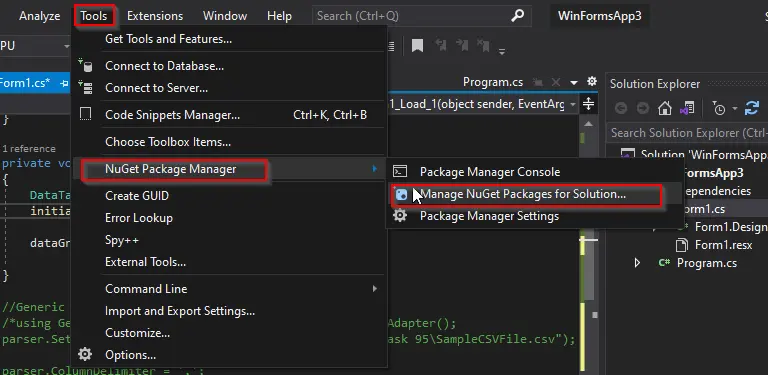This screenshot has width=768, height=375.
Task: Switch to the Form1.cs tab
Action: coord(24,83)
